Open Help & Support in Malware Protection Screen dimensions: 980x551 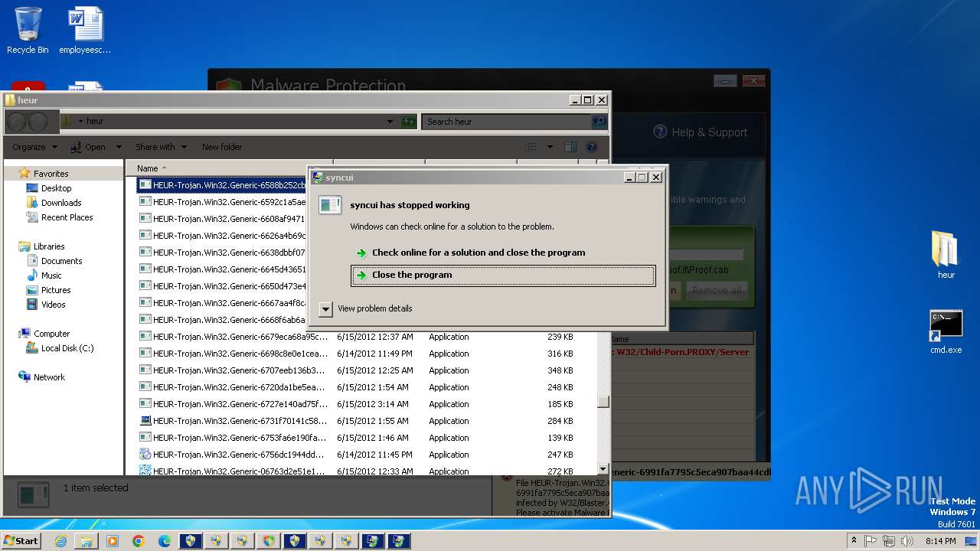[x=700, y=132]
